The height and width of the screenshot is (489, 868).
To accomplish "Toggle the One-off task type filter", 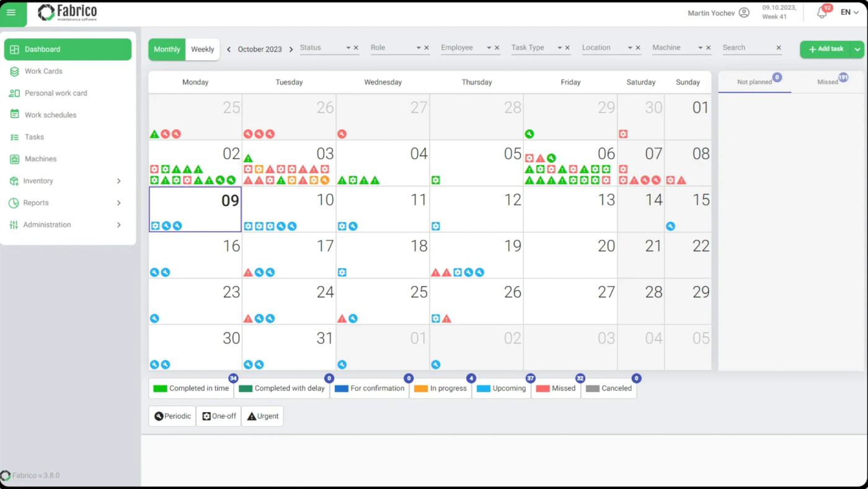I will point(218,416).
